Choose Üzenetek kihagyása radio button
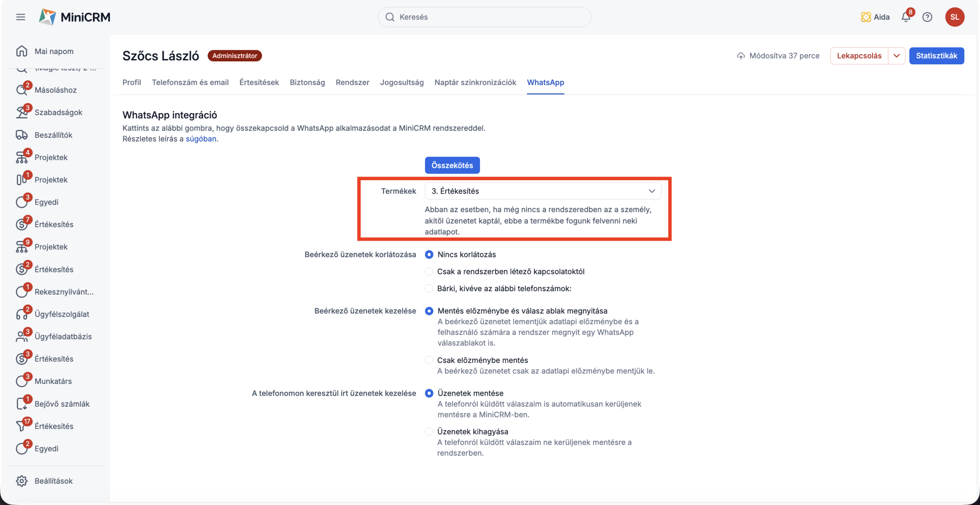This screenshot has width=980, height=505. [x=429, y=431]
